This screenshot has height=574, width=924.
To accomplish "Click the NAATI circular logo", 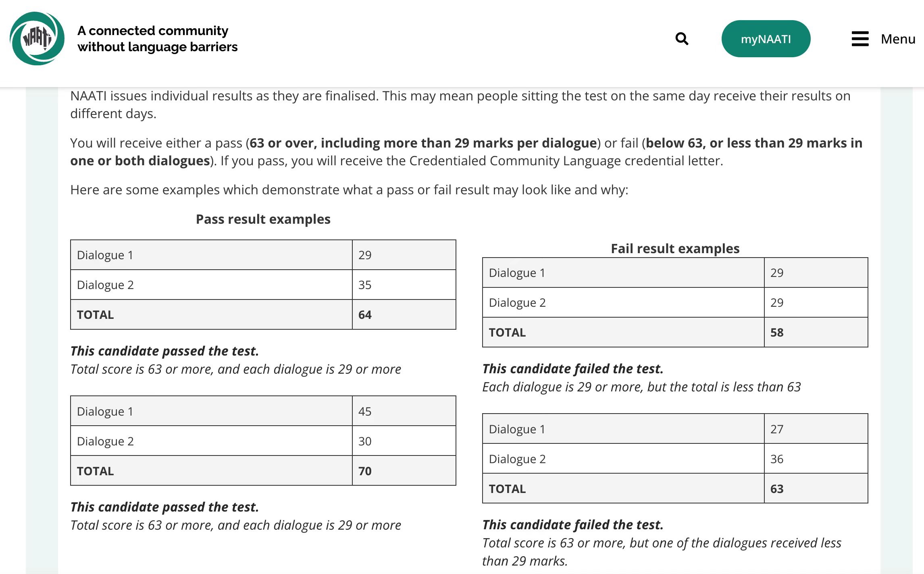I will pyautogui.click(x=37, y=39).
